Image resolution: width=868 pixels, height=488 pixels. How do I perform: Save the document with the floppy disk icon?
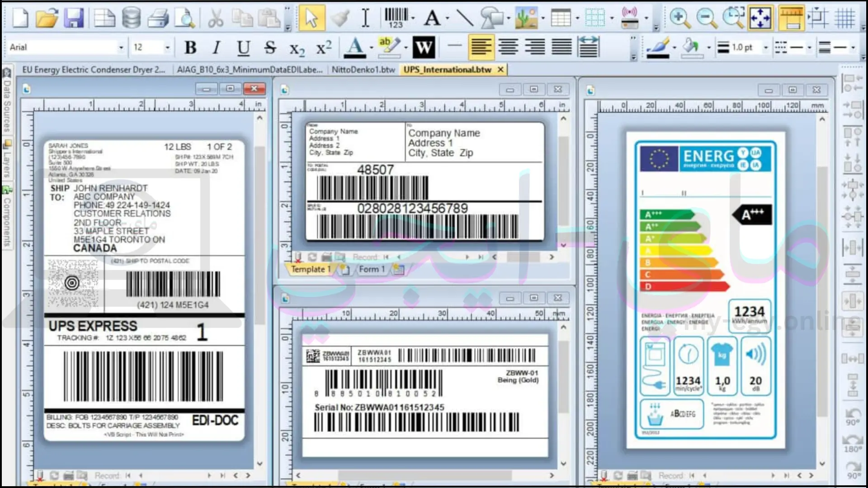point(73,18)
